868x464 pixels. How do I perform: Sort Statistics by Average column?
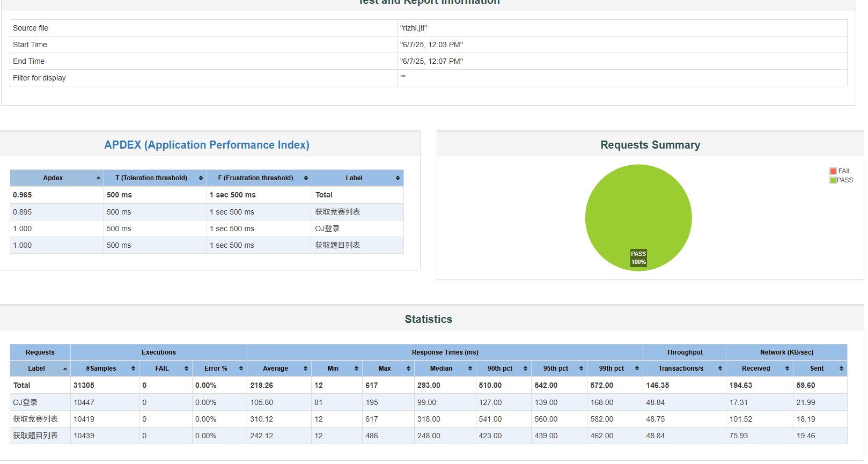tap(279, 369)
